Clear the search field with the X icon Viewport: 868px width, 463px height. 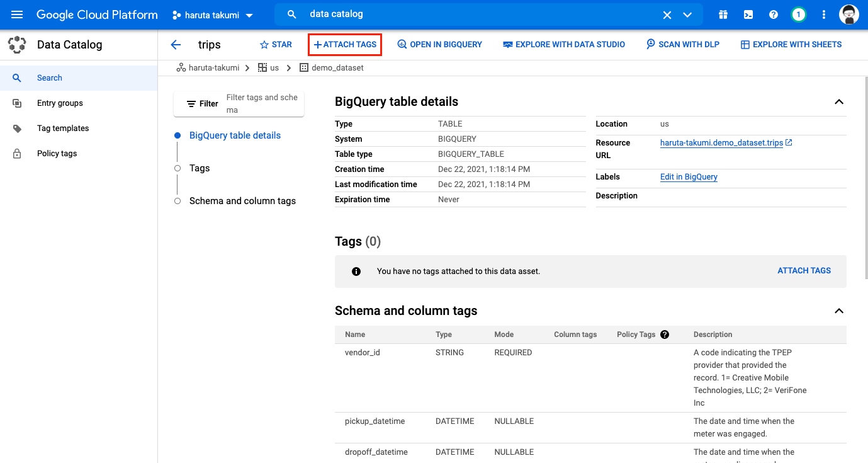point(667,14)
